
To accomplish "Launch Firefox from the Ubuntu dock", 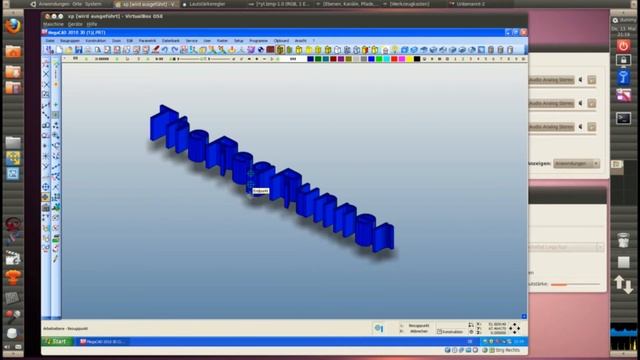I will [13, 27].
